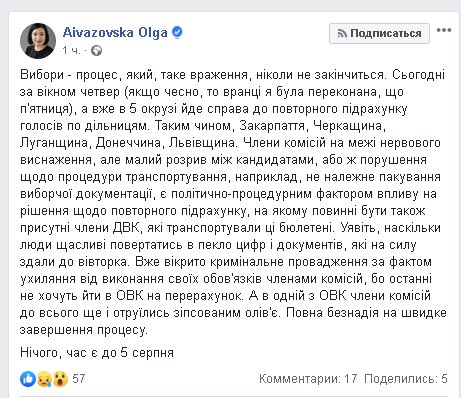Click the word 'Черкащина' in the post
461x398 pixels.
tap(348, 126)
